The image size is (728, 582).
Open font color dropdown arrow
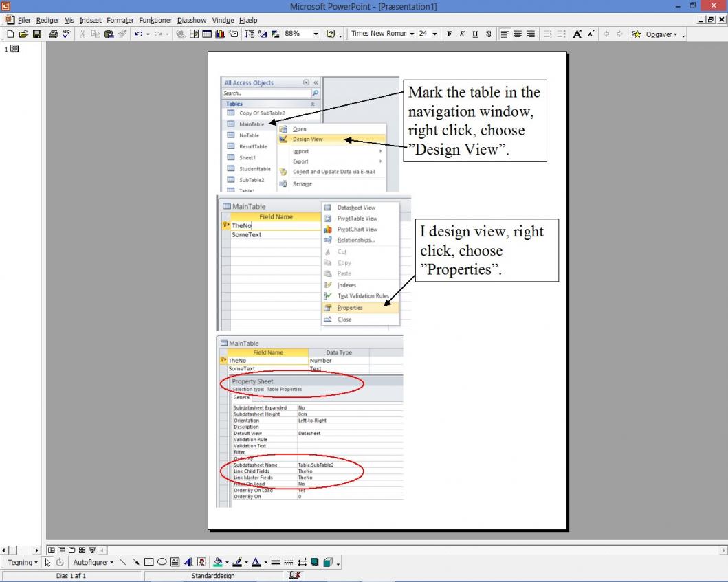pos(265,562)
